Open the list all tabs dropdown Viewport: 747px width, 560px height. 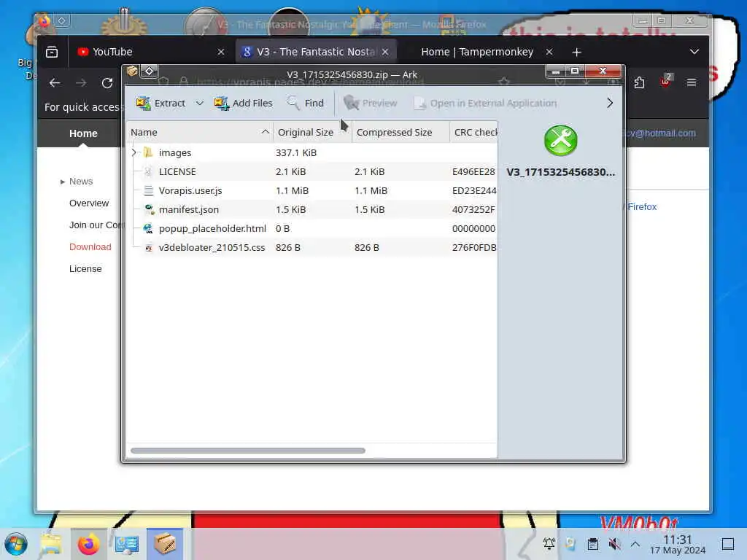[694, 52]
